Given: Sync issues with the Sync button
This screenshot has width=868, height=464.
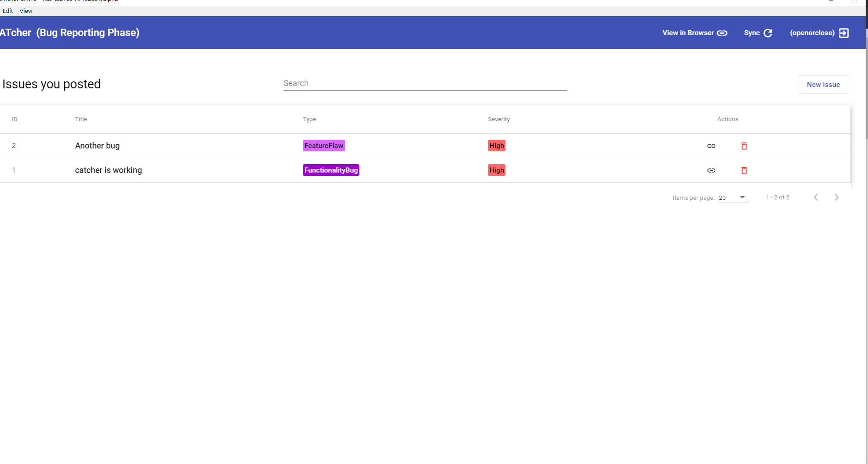Looking at the screenshot, I should [758, 33].
